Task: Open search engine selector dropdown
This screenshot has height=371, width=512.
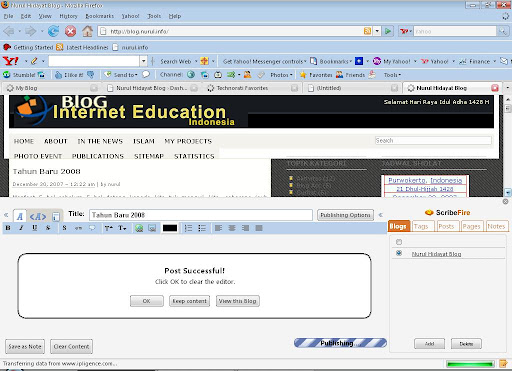Action: [x=406, y=31]
